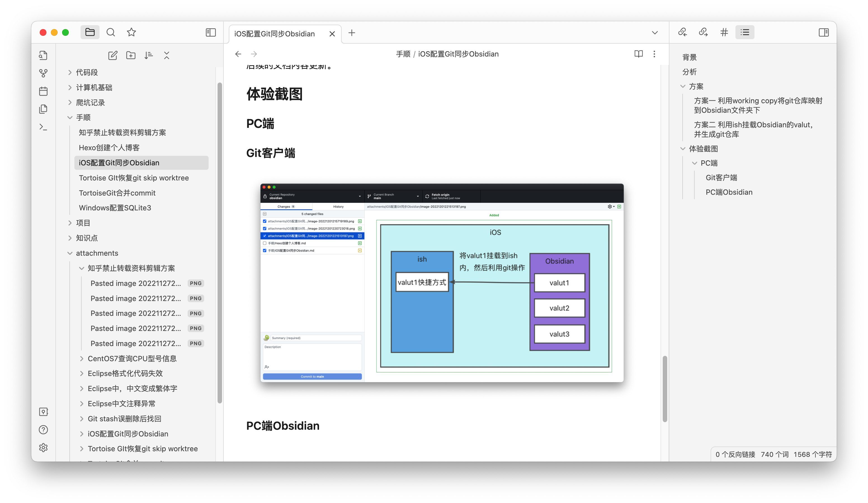Image resolution: width=868 pixels, height=503 pixels.
Task: Jump to PC端Obsidian in the outline
Action: point(729,192)
